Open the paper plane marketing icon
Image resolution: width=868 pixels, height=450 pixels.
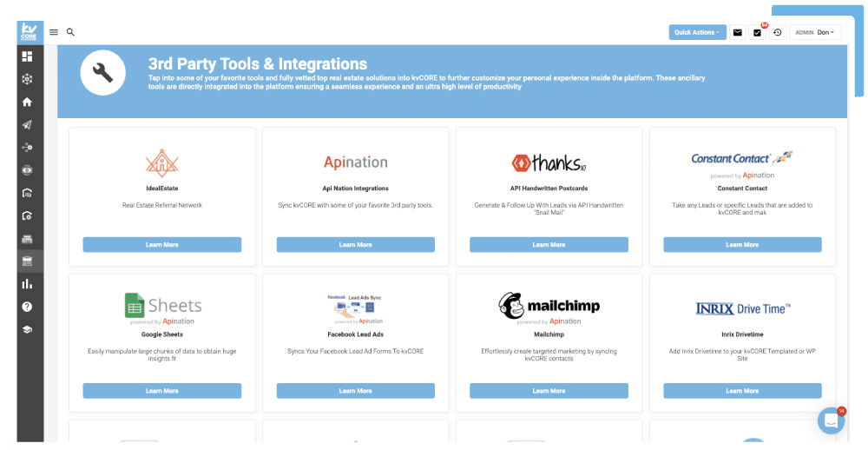click(x=27, y=125)
